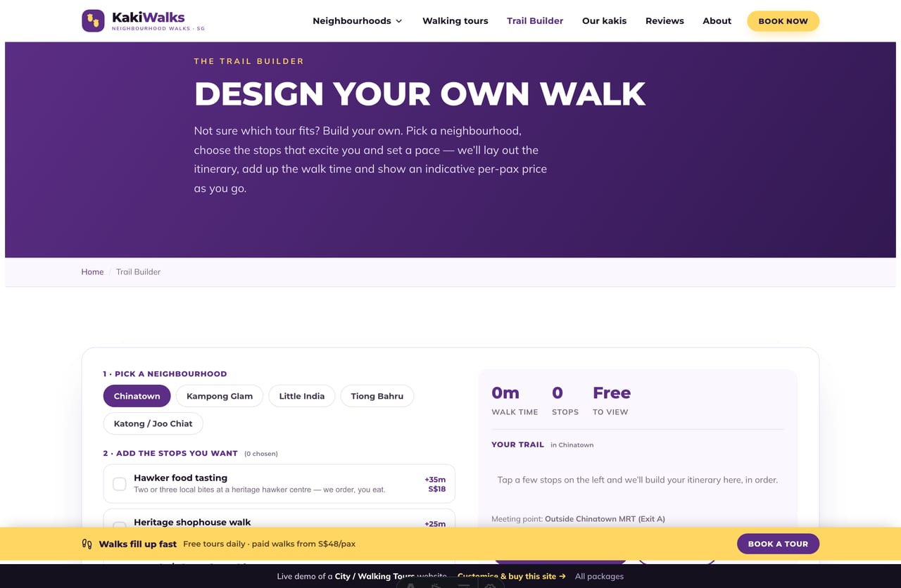Click the Hawker food tasting stop title
Image resolution: width=901 pixels, height=588 pixels.
pyautogui.click(x=180, y=478)
